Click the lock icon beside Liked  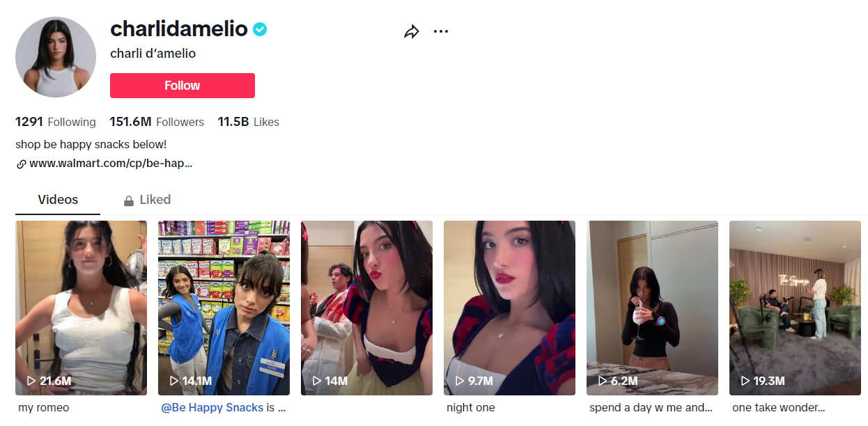[129, 200]
